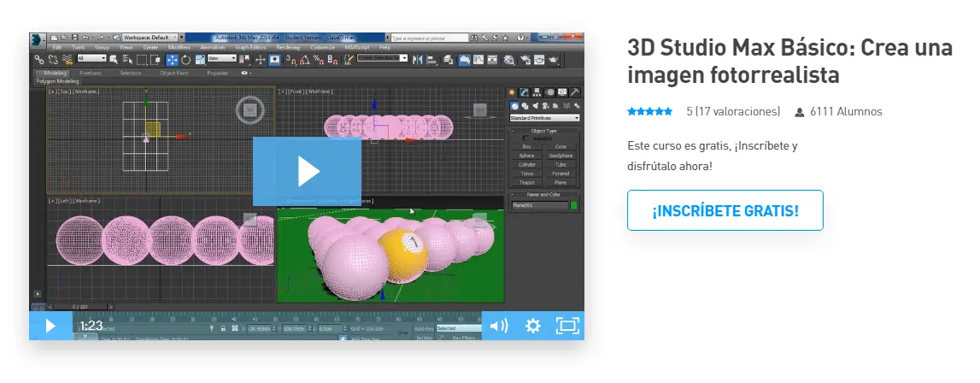Switch to the Populate ribbon tab
Viewport: 980px width, 383px height.
(x=218, y=74)
